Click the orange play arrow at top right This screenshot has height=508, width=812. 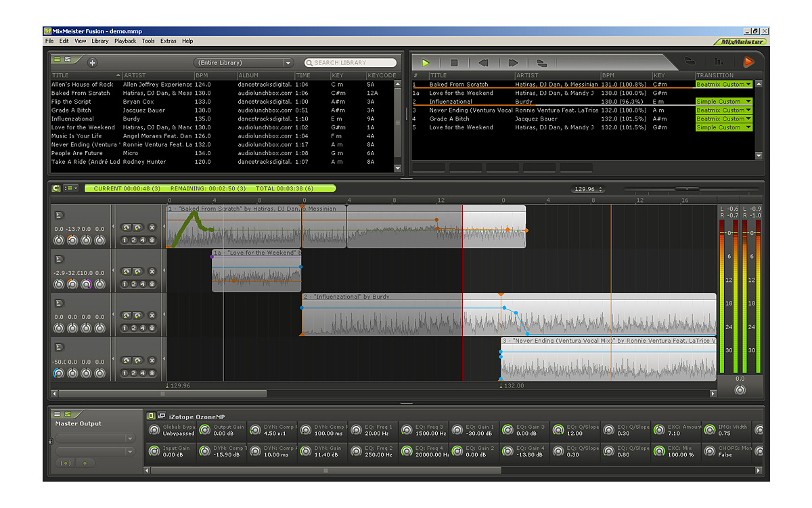(x=748, y=62)
